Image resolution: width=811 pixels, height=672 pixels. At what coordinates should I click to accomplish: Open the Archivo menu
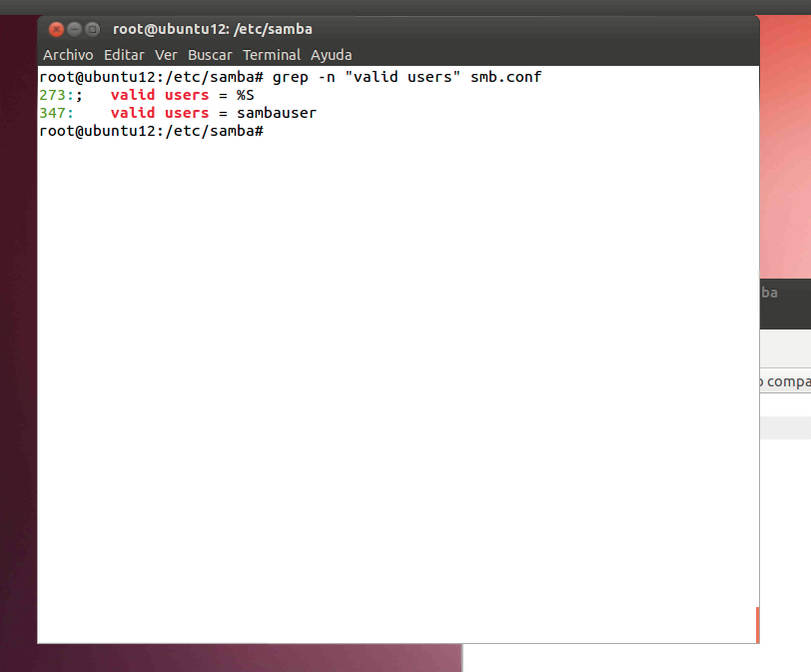(x=68, y=55)
